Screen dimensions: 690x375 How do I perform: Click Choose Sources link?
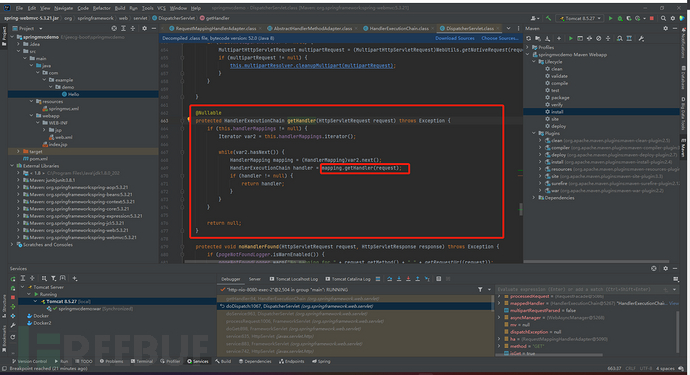pyautogui.click(x=500, y=38)
